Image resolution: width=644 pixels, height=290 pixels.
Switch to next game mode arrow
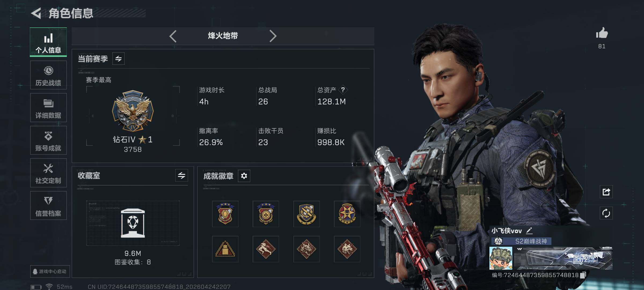(x=273, y=36)
